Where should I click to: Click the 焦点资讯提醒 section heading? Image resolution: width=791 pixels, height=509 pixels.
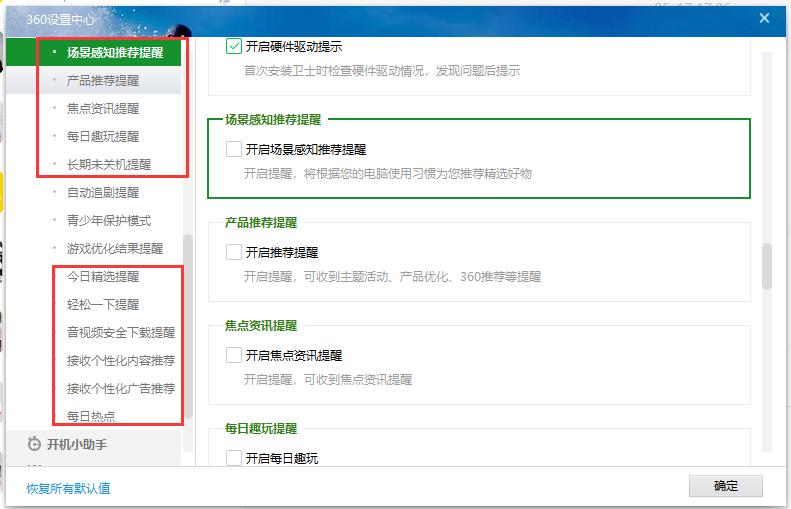(x=261, y=325)
